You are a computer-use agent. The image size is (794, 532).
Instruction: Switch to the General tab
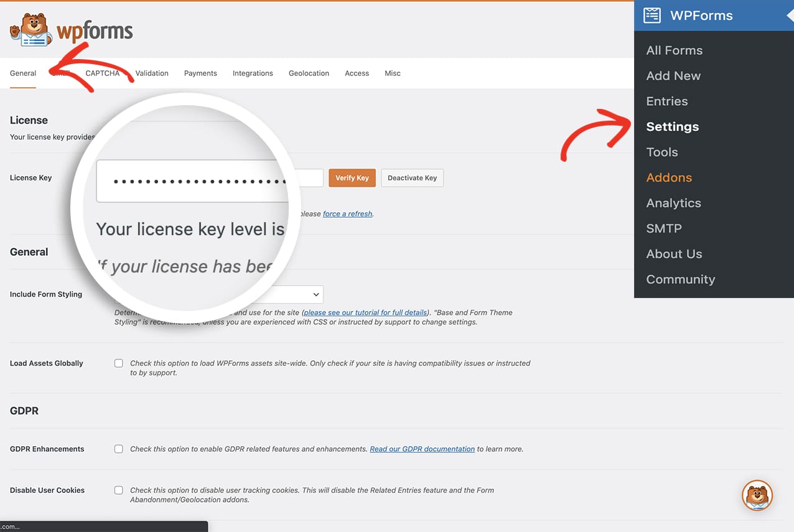23,73
